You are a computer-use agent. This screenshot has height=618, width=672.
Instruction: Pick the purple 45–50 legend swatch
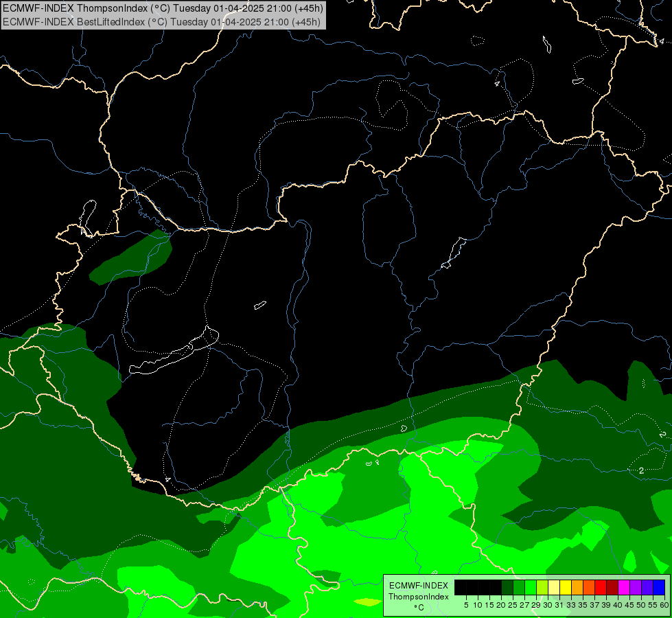point(636,587)
